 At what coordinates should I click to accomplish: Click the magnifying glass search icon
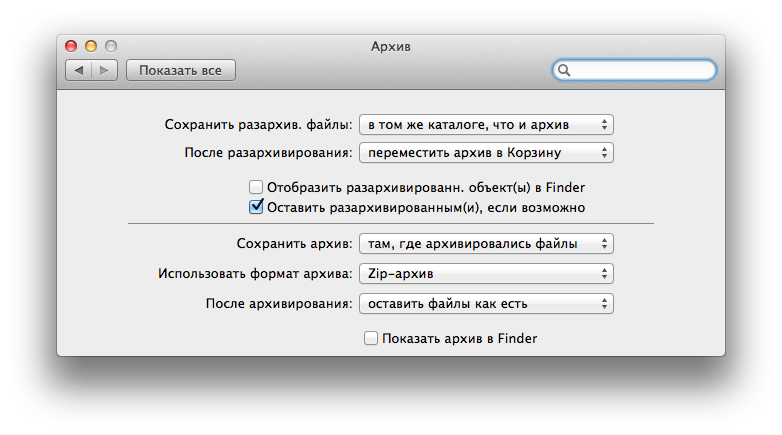coord(564,70)
